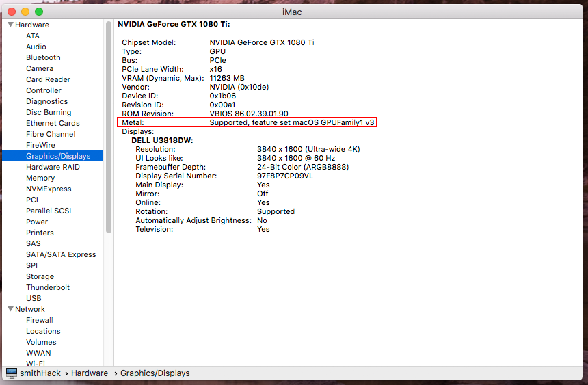Open the Diagnostics entry
This screenshot has width=588, height=385.
click(47, 101)
